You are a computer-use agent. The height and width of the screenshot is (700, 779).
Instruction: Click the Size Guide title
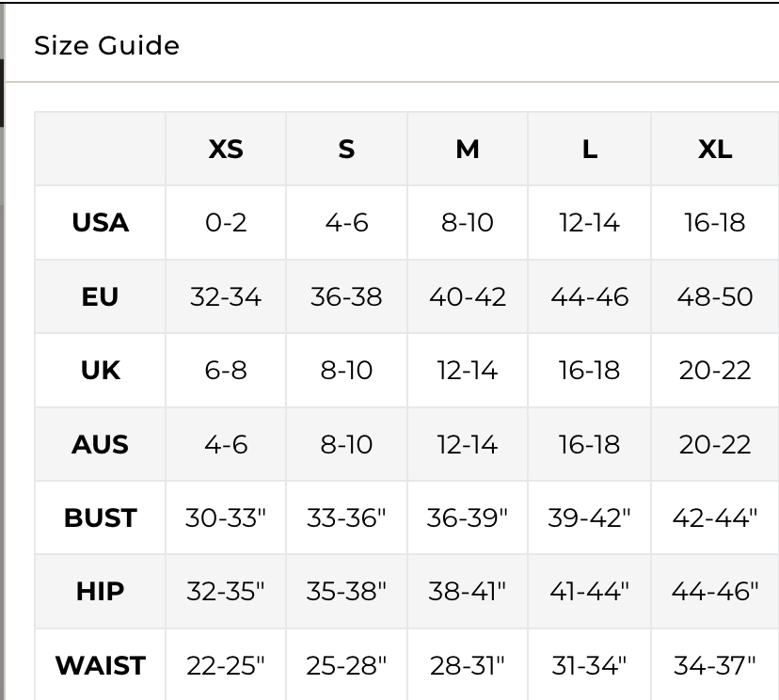(106, 45)
